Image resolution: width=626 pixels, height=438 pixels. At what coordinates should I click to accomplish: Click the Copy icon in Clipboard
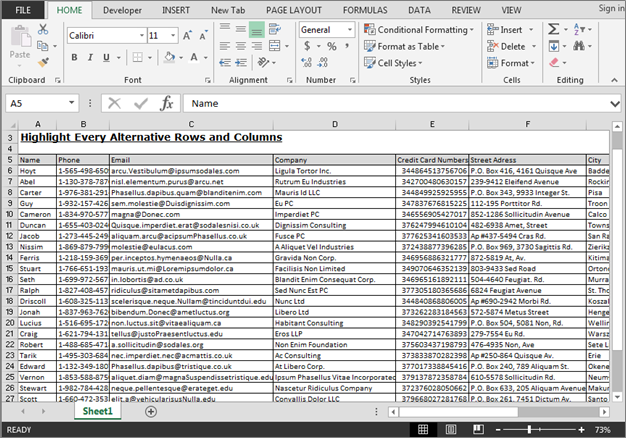(42, 46)
